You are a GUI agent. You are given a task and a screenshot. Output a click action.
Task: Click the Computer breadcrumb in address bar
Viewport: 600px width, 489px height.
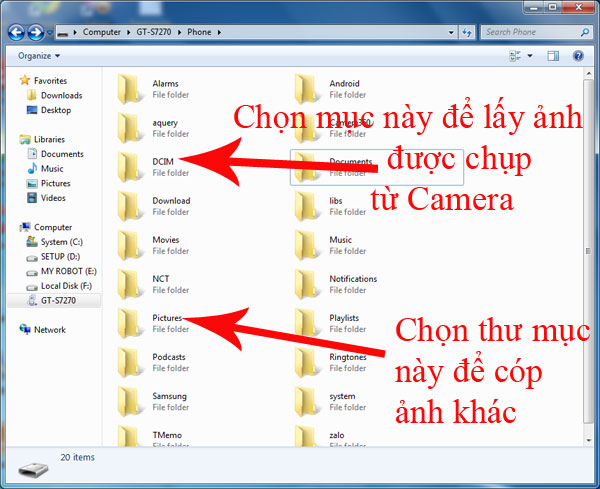tap(101, 32)
